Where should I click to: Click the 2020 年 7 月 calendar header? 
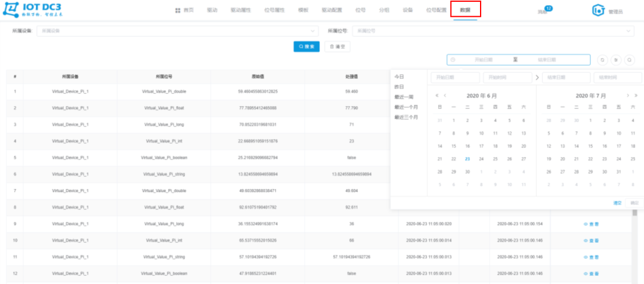(590, 96)
